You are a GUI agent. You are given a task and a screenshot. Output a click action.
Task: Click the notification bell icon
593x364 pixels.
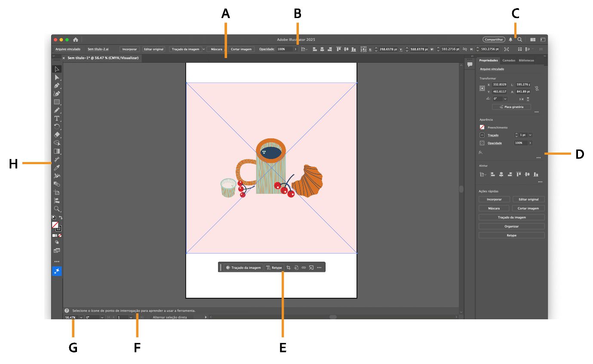[511, 39]
